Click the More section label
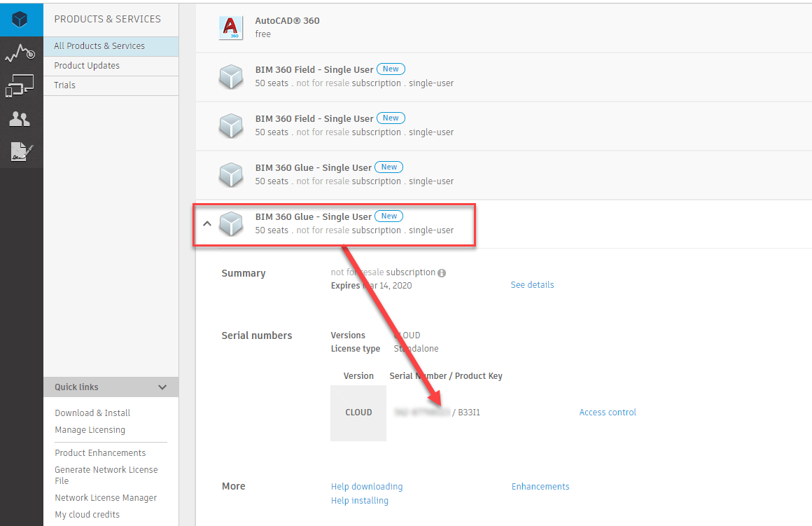Screen dimensions: 812x526 tap(234, 487)
